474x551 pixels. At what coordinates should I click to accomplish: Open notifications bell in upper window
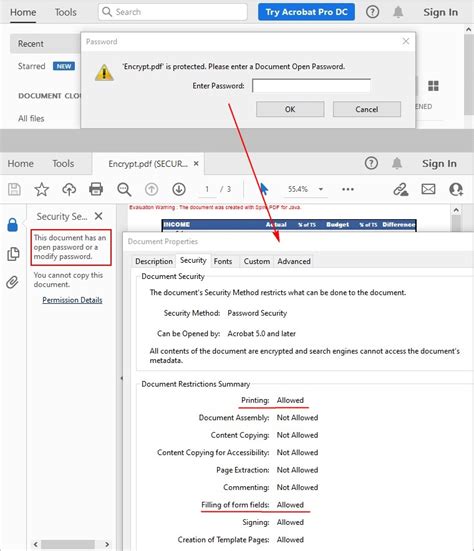point(398,12)
